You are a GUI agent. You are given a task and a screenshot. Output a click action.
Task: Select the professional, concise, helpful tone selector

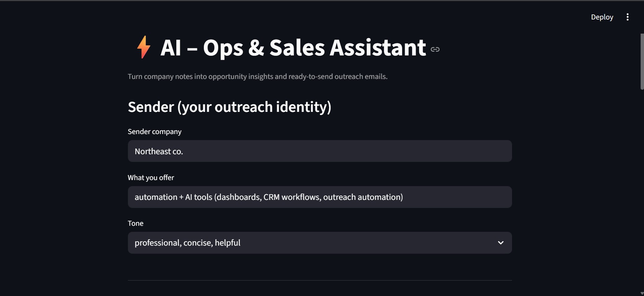tap(319, 243)
